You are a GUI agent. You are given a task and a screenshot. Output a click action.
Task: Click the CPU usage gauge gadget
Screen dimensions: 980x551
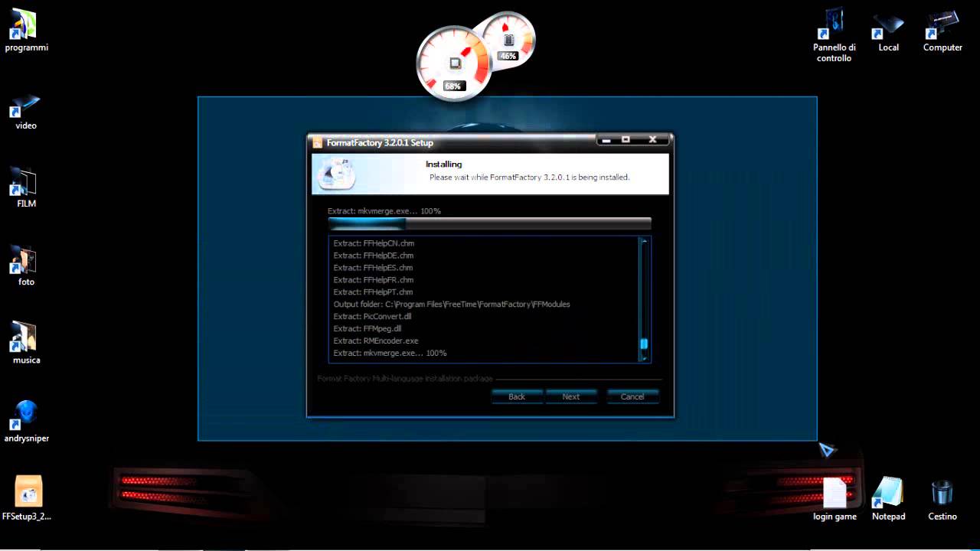point(453,63)
